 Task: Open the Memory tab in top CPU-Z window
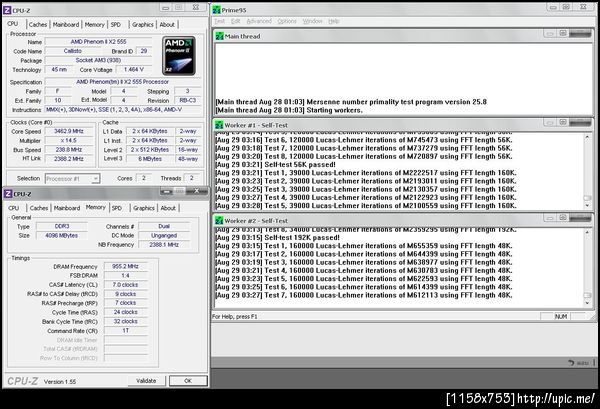click(x=95, y=24)
